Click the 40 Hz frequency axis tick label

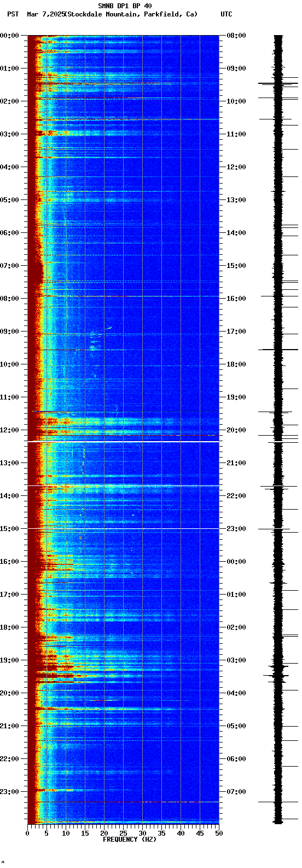181,833
